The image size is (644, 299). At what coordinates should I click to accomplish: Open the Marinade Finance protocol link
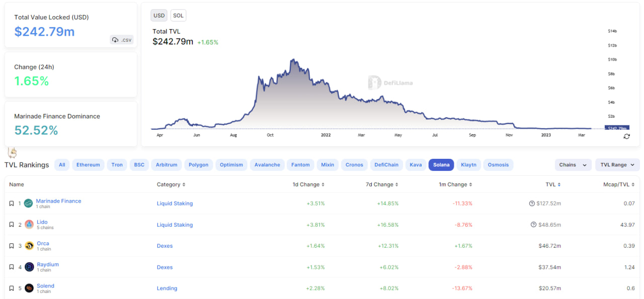click(x=58, y=201)
